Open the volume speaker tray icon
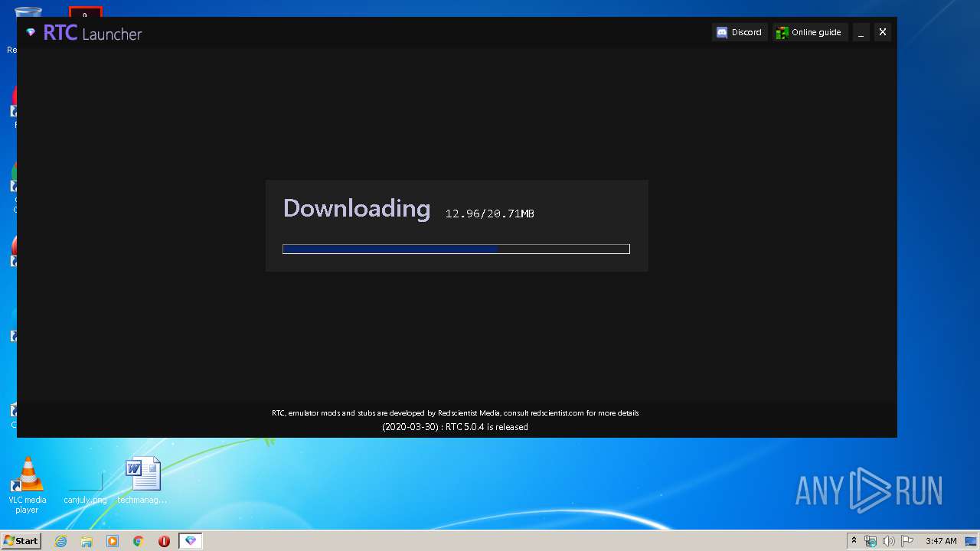Viewport: 980px width, 551px height. point(888,541)
